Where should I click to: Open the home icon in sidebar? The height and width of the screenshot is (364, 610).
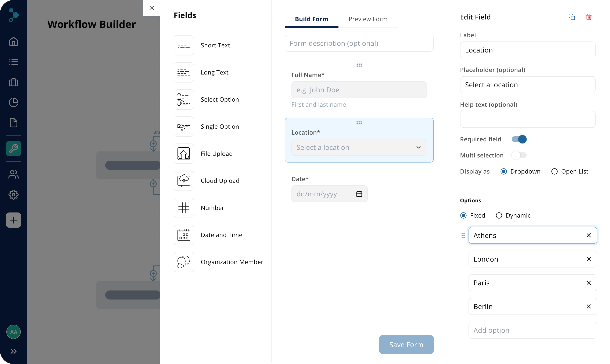14,41
